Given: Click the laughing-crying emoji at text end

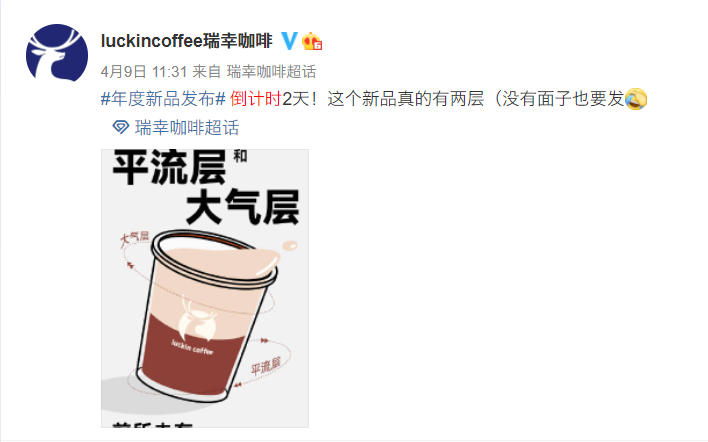Looking at the screenshot, I should tap(636, 99).
